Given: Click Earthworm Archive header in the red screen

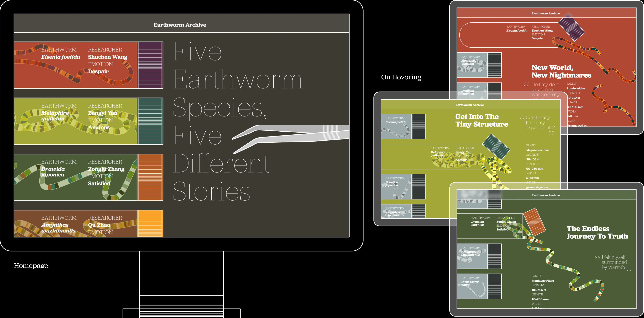Looking at the screenshot, I should (546, 14).
